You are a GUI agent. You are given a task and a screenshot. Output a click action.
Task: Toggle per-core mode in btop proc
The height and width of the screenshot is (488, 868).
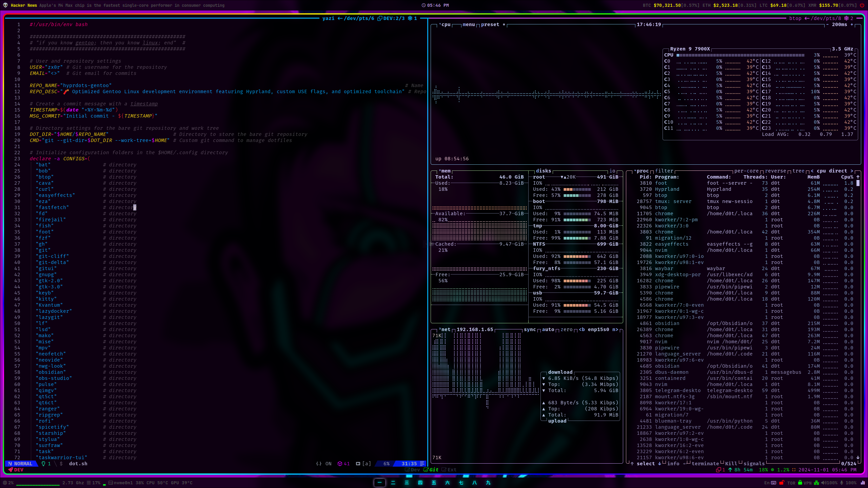click(746, 171)
